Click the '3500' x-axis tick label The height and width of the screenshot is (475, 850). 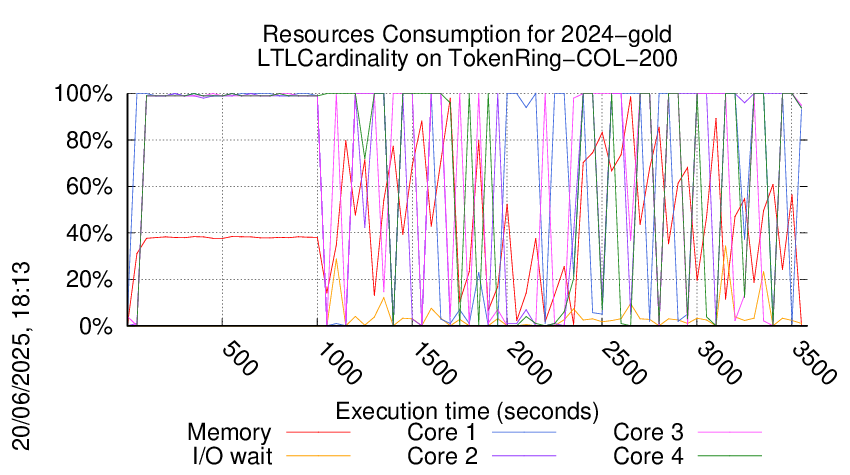(815, 363)
